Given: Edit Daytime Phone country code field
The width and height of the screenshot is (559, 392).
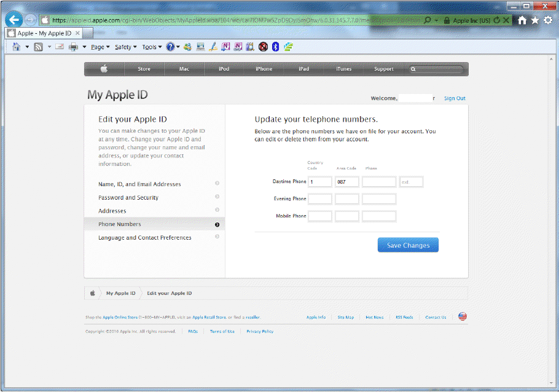Looking at the screenshot, I should click(320, 182).
